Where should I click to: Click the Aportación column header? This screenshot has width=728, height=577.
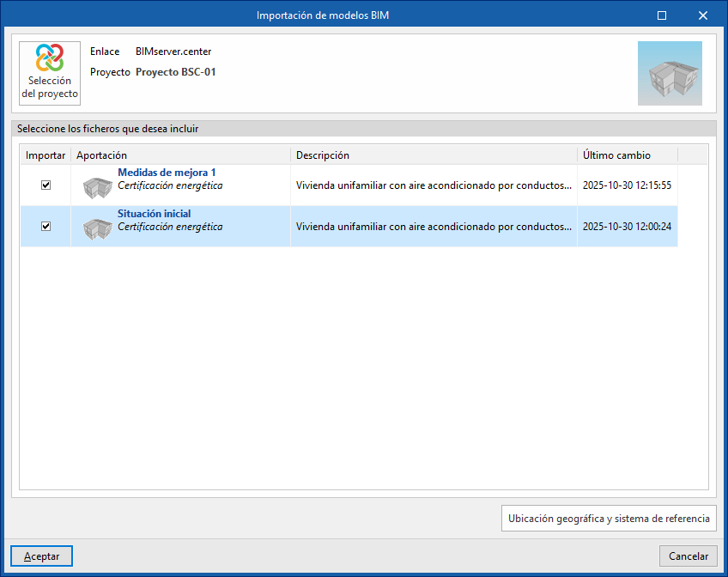(180, 155)
